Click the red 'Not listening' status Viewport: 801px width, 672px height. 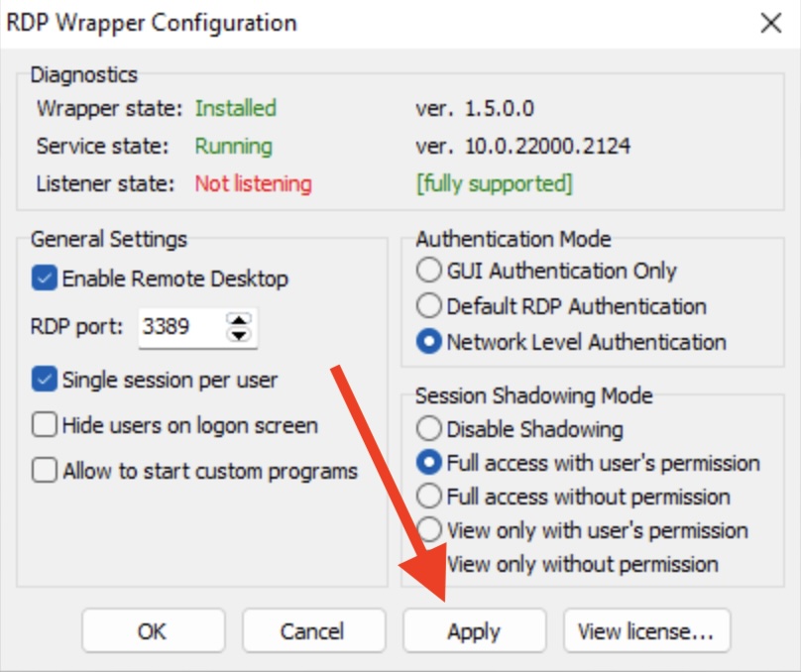click(254, 183)
